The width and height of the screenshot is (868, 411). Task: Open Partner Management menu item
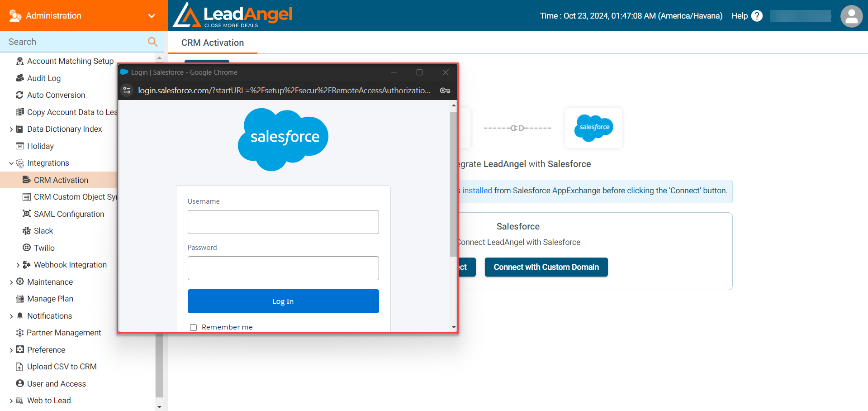coord(64,333)
